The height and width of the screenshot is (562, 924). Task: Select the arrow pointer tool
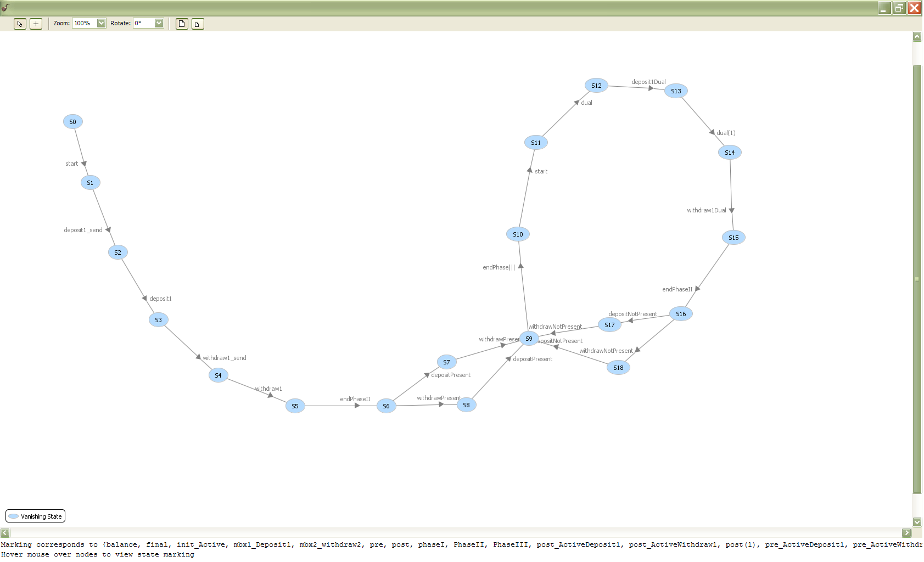coord(19,24)
